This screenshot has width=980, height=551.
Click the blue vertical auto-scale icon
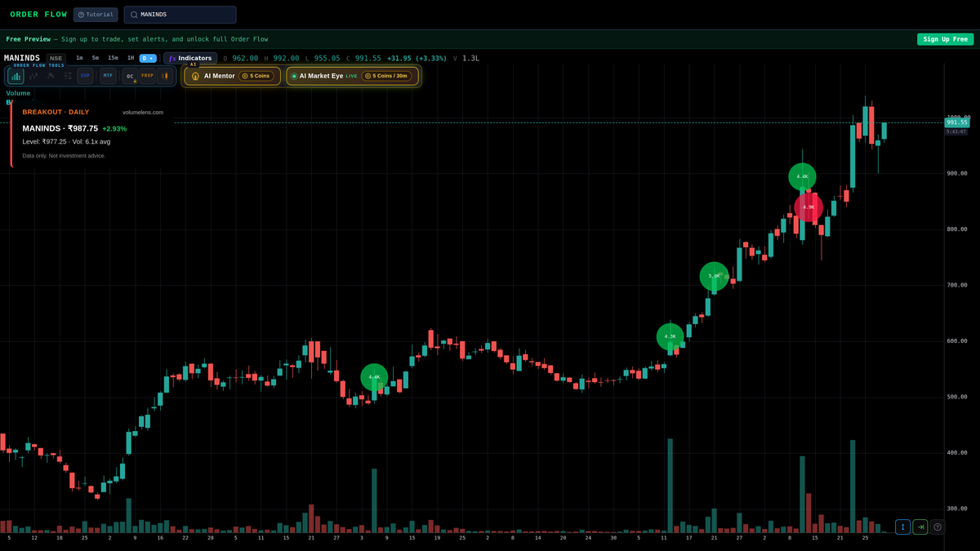pos(902,527)
